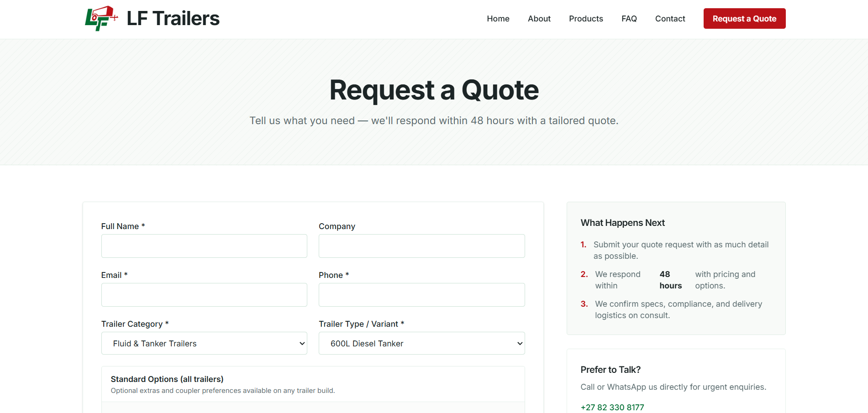Expand the Trailer Type / Variant dropdown
Image resolution: width=868 pixels, height=413 pixels.
pyautogui.click(x=421, y=343)
